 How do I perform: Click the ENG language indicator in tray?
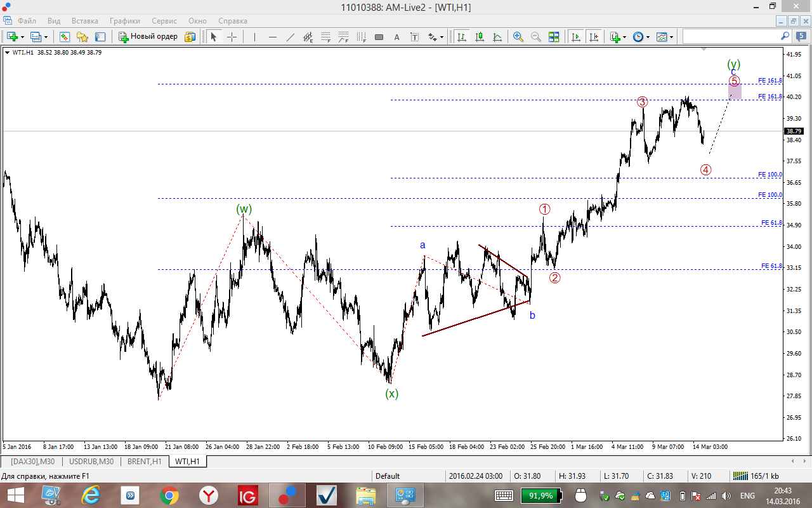[x=747, y=495]
